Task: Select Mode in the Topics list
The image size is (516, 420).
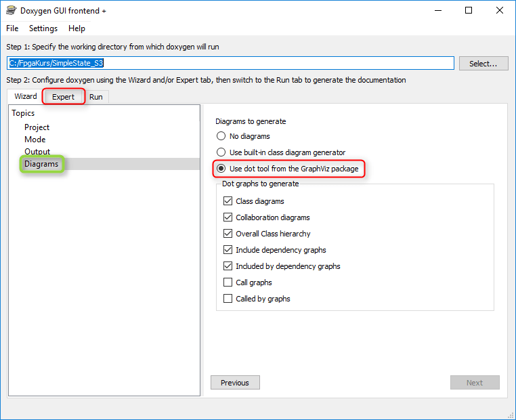Action: (x=35, y=140)
